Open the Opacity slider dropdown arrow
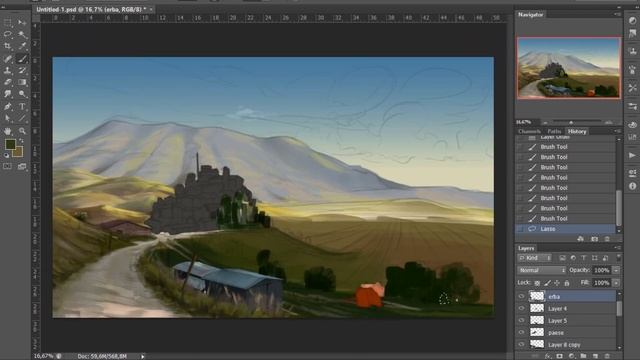Image resolution: width=640 pixels, height=360 pixels. pos(616,270)
